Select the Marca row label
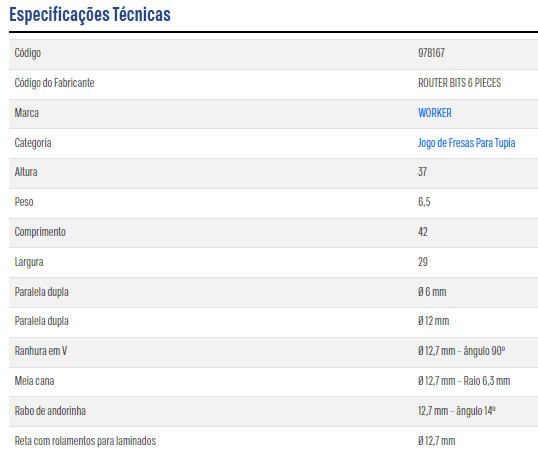Screen dimensions: 538x458 26,113
